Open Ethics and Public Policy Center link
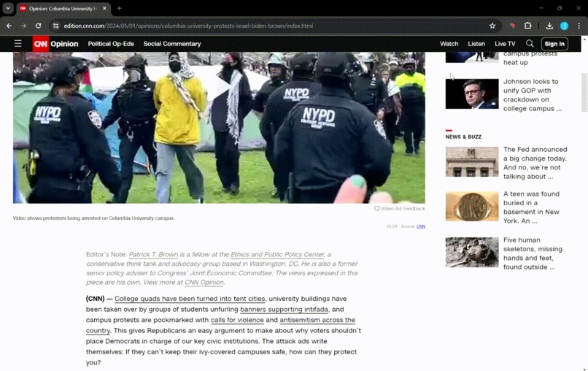 [277, 255]
